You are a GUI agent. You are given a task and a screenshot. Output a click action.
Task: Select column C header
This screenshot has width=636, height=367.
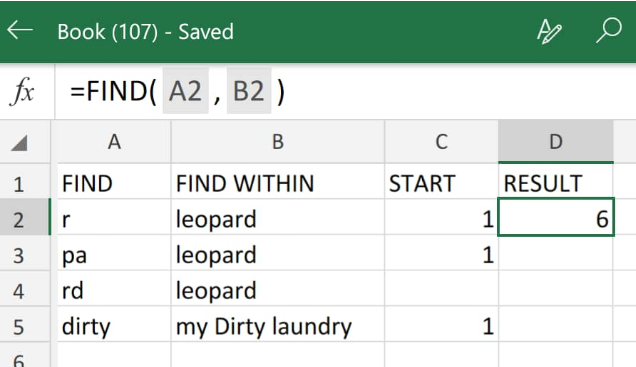coord(441,142)
